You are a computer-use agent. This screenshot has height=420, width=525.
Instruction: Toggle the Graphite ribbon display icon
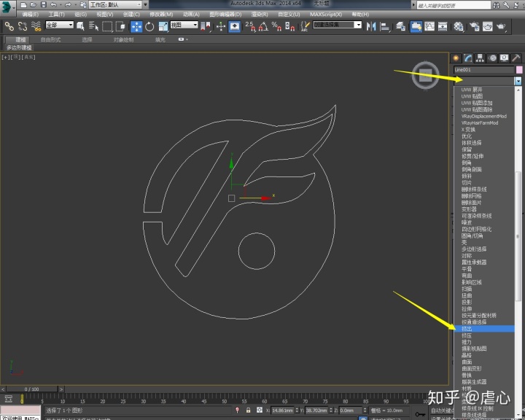416,26
